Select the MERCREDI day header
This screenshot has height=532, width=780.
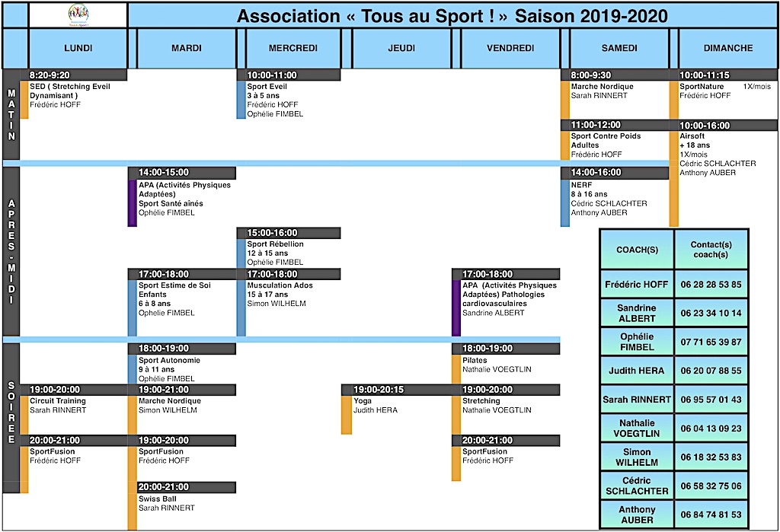click(x=293, y=48)
